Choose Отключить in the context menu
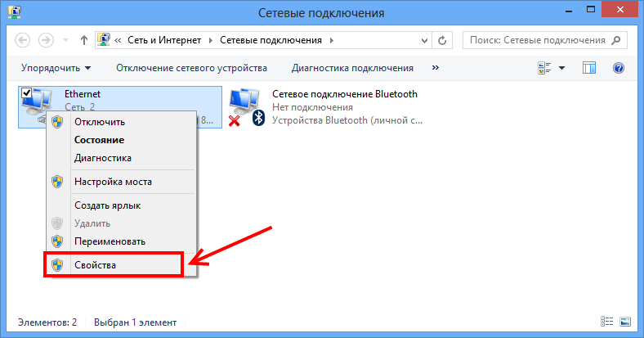 [99, 122]
